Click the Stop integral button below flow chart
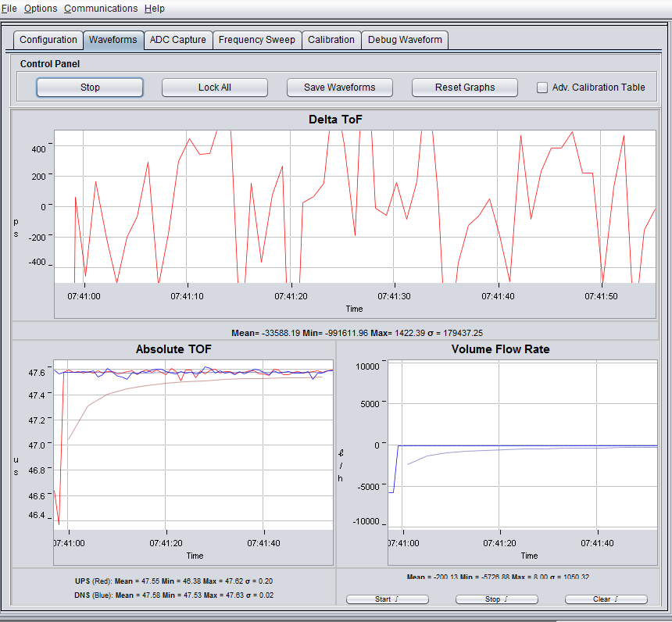 (x=497, y=599)
